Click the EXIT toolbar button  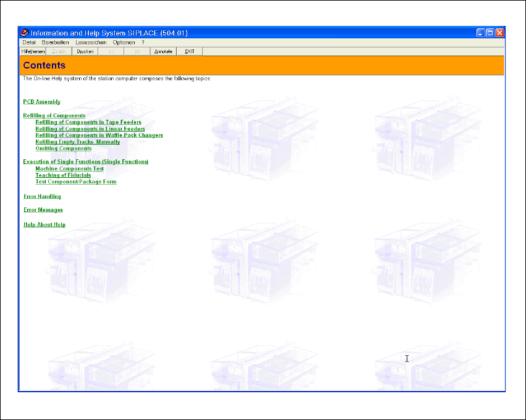pos(190,51)
